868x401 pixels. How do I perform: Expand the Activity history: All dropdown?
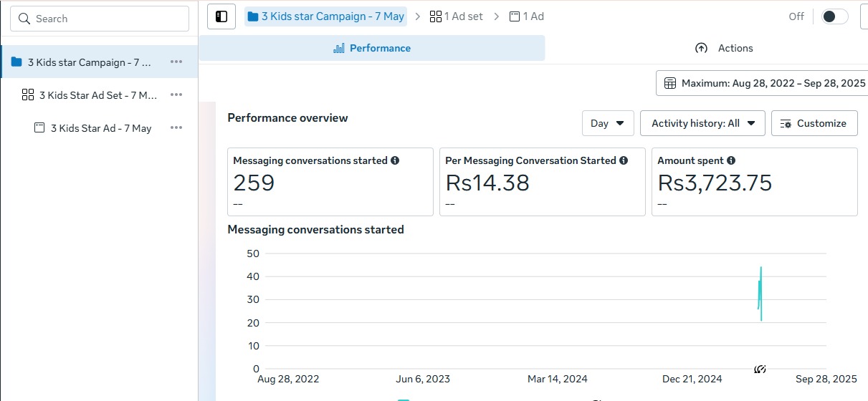point(702,123)
